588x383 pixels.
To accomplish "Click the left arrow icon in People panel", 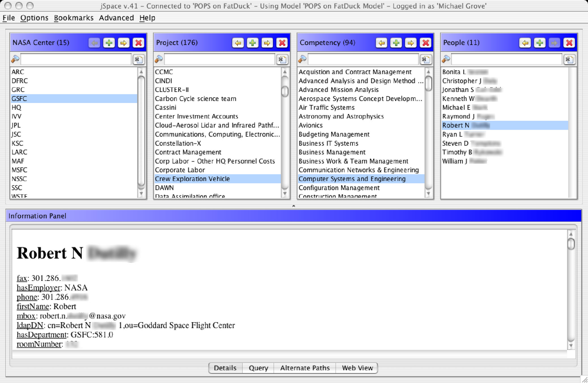I will point(525,43).
